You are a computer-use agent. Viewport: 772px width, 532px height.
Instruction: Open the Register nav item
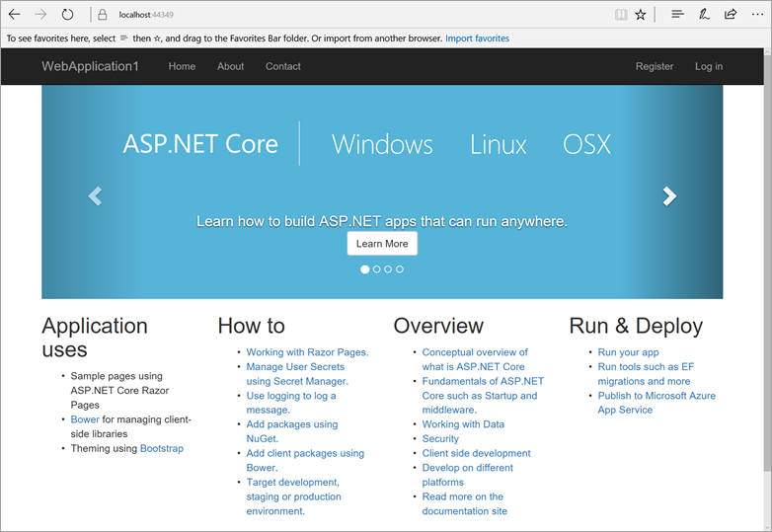(x=655, y=66)
